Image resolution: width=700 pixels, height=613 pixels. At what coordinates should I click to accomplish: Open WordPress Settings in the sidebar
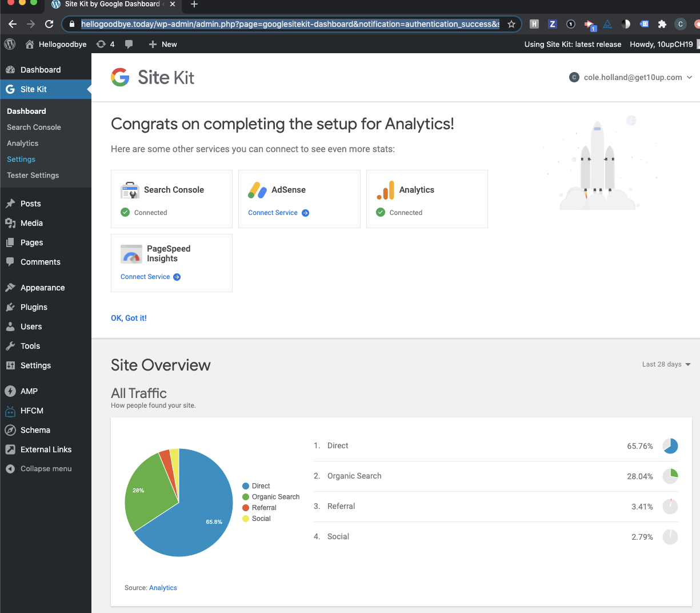(46, 365)
